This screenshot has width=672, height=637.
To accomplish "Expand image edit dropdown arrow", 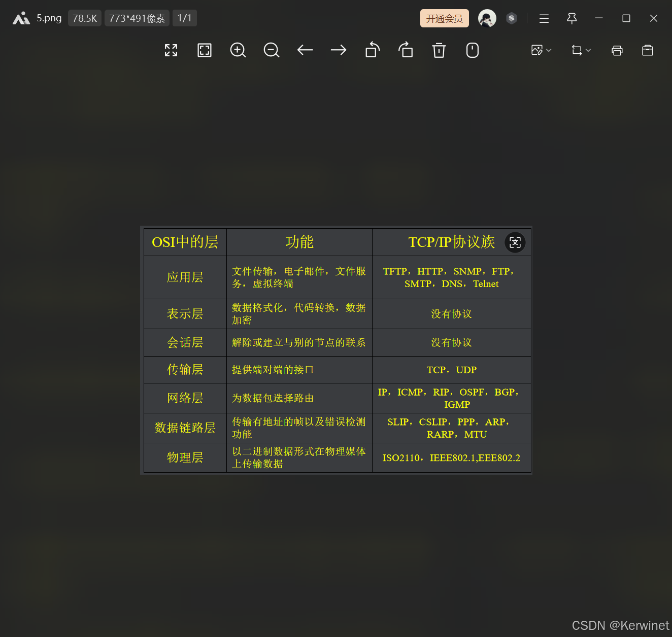I will coord(549,50).
